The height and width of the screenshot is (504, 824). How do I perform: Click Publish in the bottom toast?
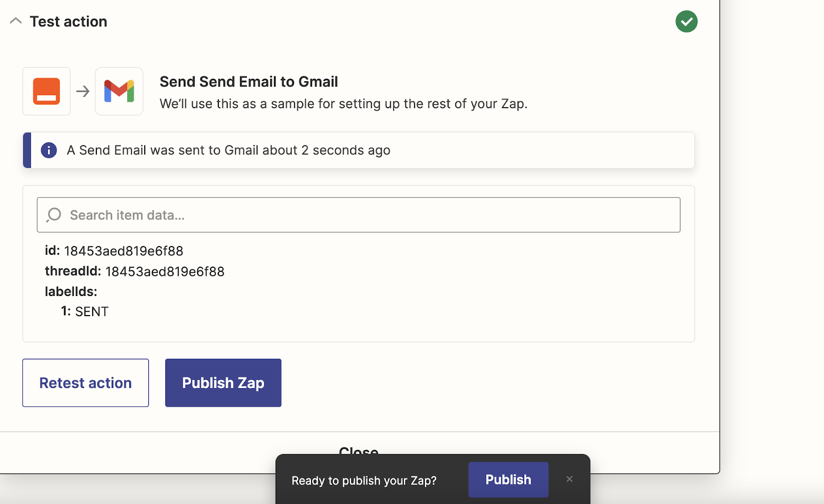(508, 480)
